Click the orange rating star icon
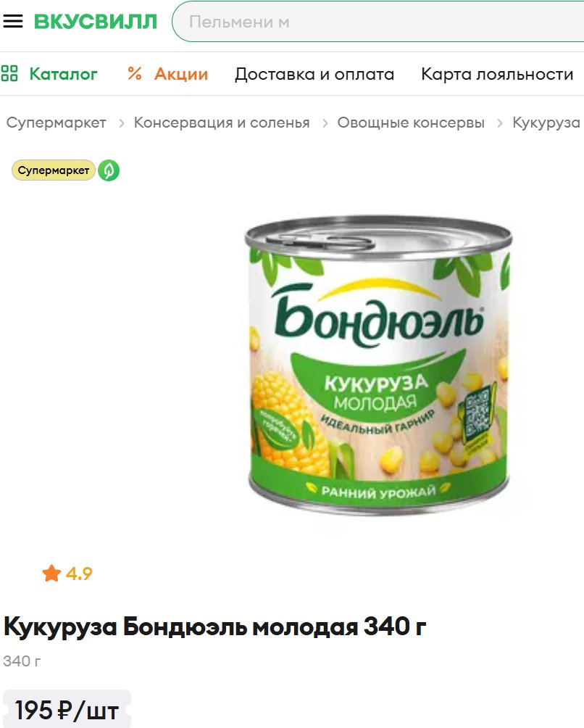Screen dimensions: 584x728 point(51,574)
